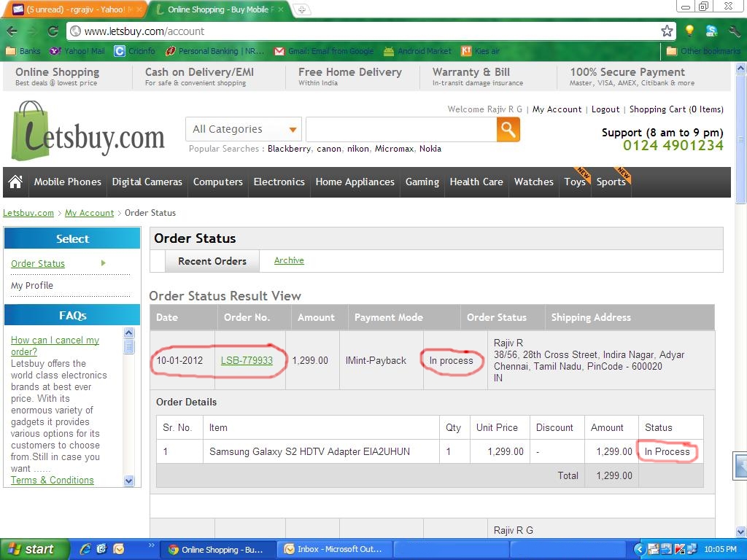Click into the product search field
747x560 pixels.
click(400, 130)
